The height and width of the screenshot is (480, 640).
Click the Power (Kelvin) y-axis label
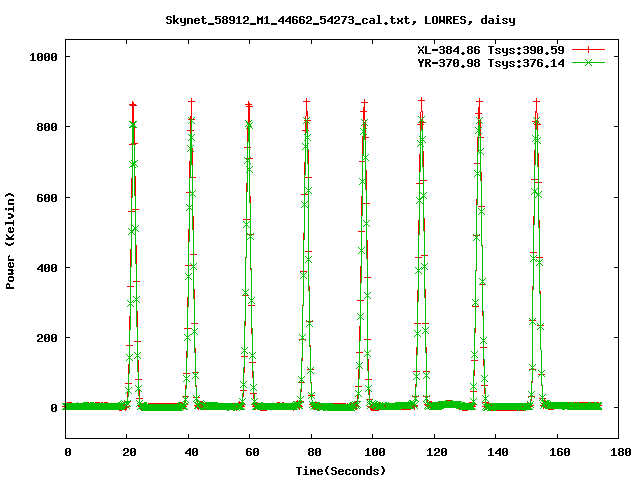pos(10,241)
